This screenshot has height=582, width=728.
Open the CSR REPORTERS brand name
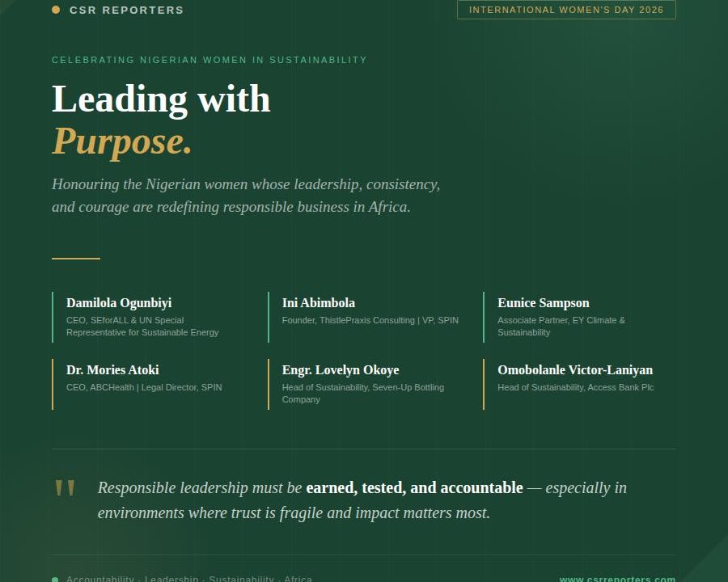pos(126,11)
